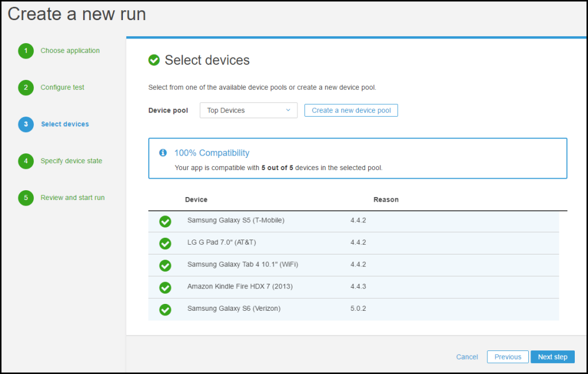Go to Choose application step
This screenshot has width=588, height=374.
70,51
